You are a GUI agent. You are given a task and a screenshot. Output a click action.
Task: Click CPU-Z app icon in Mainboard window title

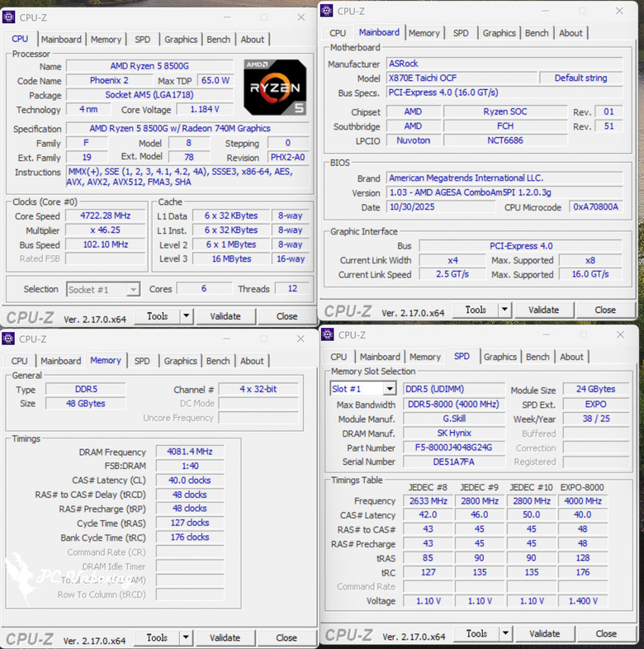327,11
